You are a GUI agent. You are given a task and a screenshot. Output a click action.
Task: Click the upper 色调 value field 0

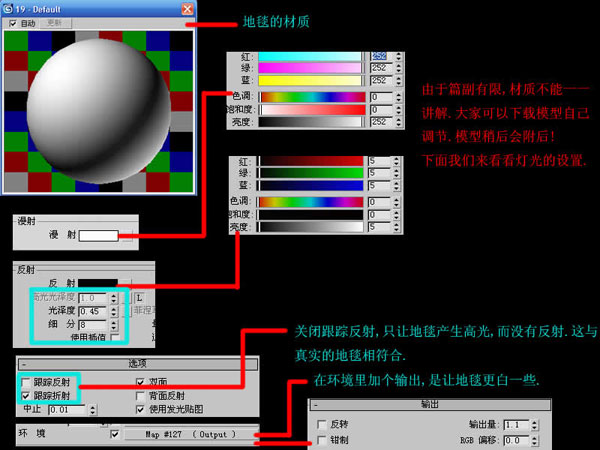click(382, 97)
